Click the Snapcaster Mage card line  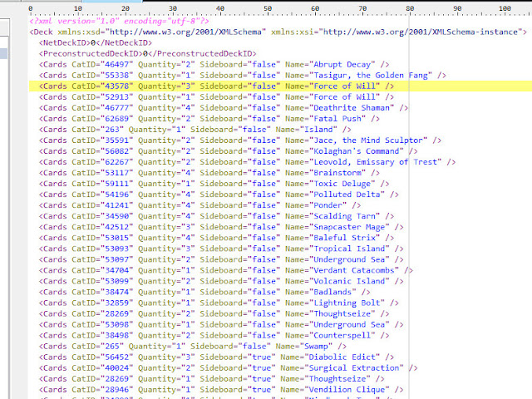click(221, 227)
